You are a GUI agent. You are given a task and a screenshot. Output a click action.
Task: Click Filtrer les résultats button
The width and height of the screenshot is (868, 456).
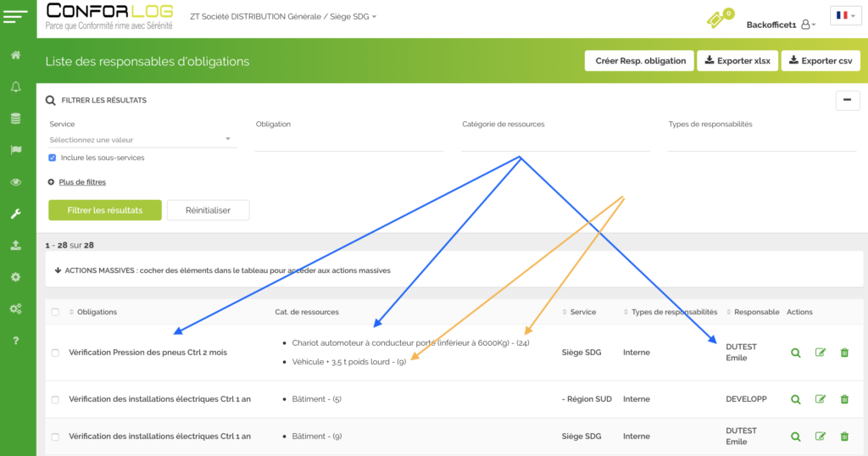[104, 210]
